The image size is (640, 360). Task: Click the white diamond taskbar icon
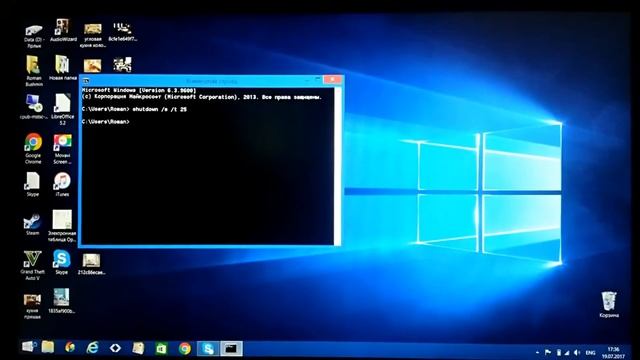click(x=116, y=348)
